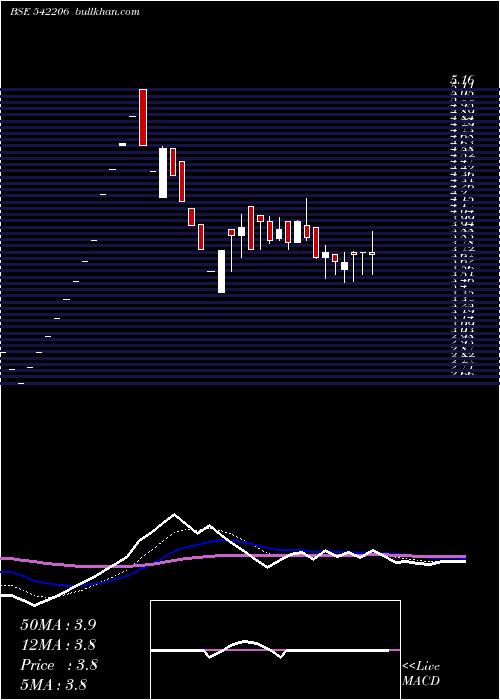Click the <<Live MACD label
The height and width of the screenshot is (700, 500).
421,674
